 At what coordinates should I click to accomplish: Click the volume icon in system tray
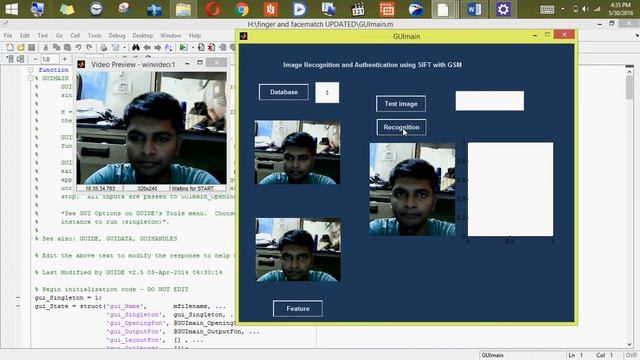(x=586, y=9)
